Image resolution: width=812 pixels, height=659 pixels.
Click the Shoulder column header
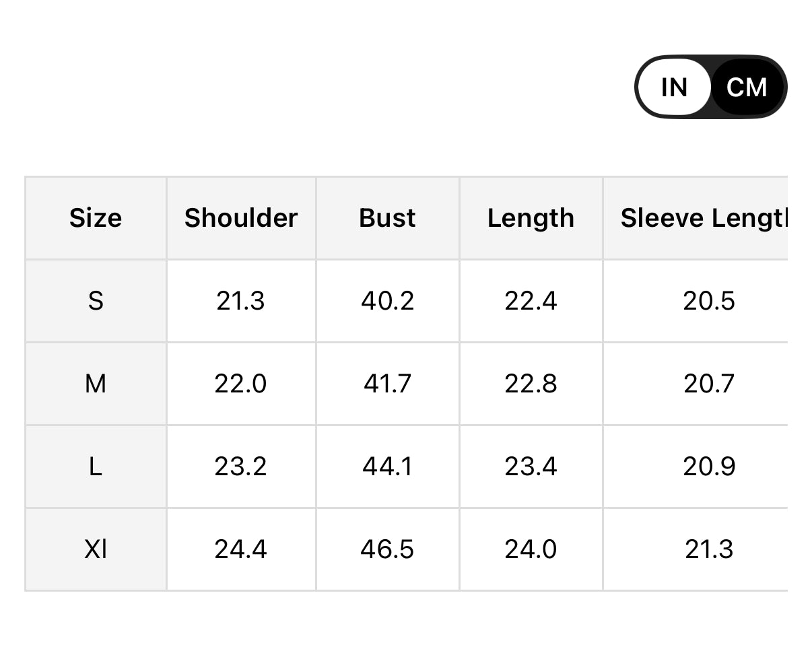click(241, 218)
